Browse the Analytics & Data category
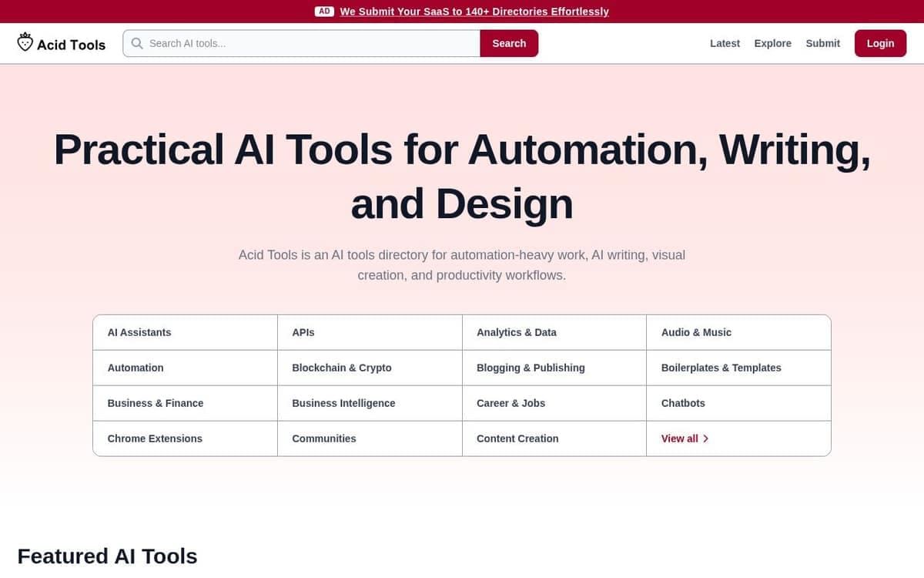924x578 pixels. pyautogui.click(x=554, y=332)
